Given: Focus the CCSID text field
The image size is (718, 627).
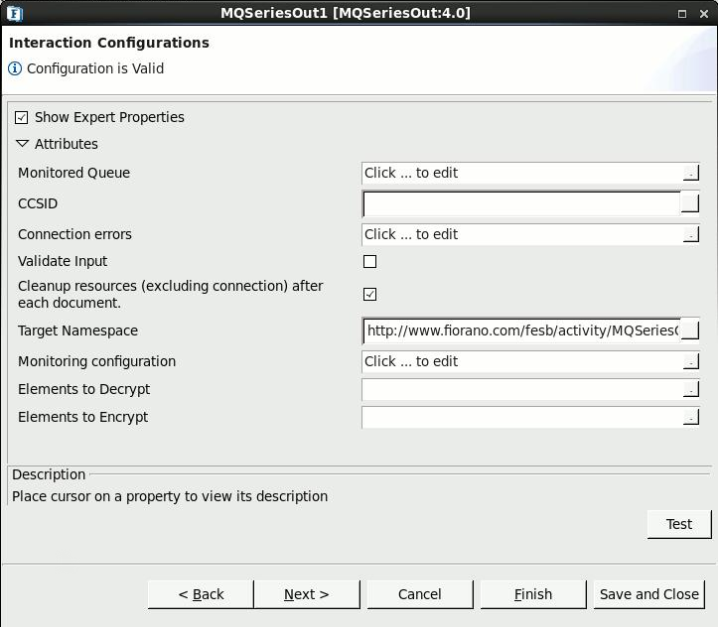Looking at the screenshot, I should pyautogui.click(x=522, y=204).
